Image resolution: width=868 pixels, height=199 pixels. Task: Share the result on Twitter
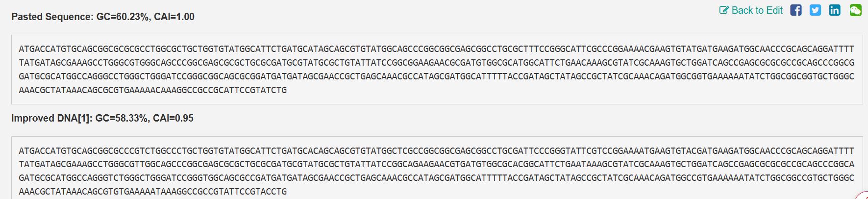click(815, 10)
